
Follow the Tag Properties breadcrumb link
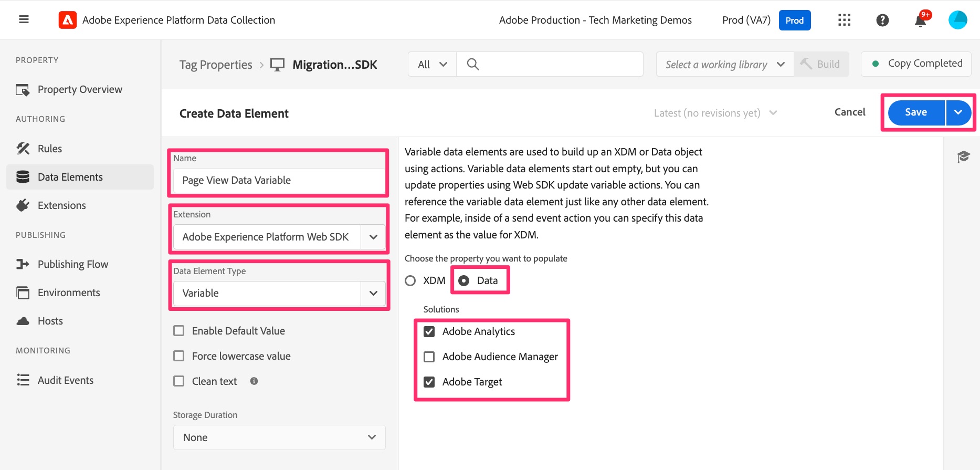[216, 65]
